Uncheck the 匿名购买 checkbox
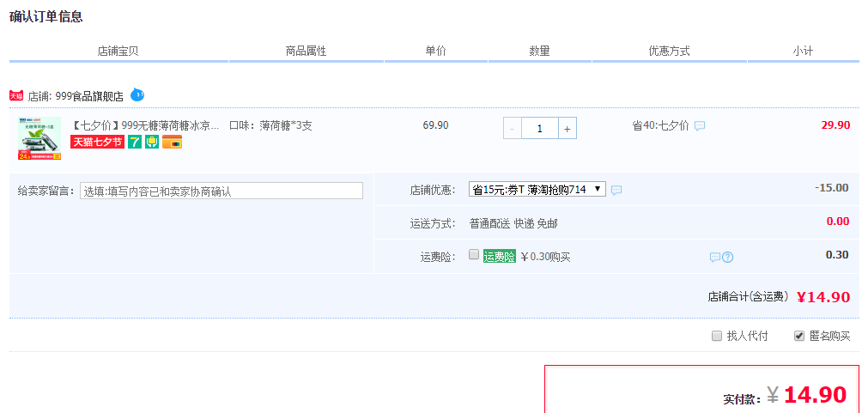868x413 pixels. pos(798,336)
